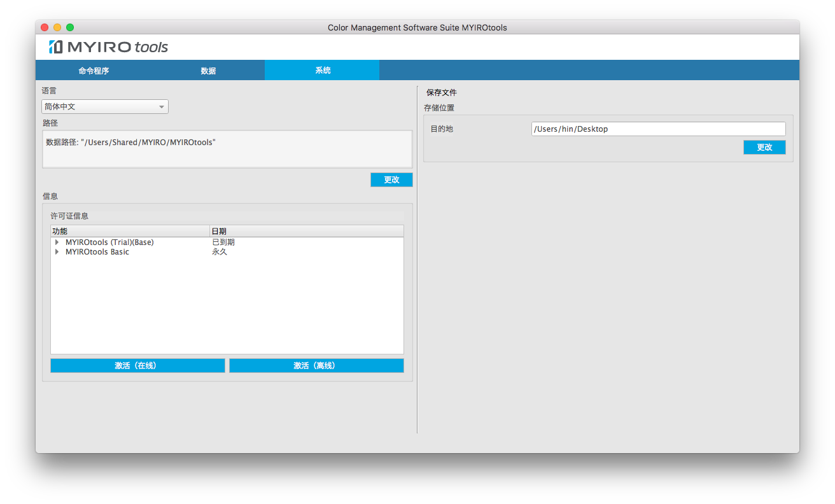Click 激活（离线） button
Image resolution: width=835 pixels, height=504 pixels.
[316, 366]
